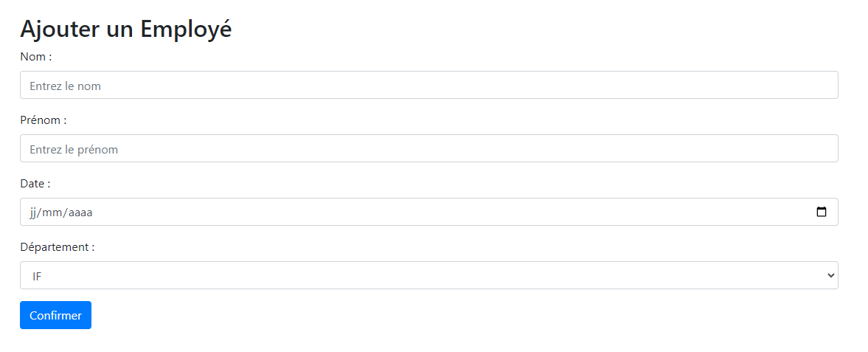Screen dimensions: 868x352
Task: Click the Département dropdown chevron arrow
Action: 831,275
